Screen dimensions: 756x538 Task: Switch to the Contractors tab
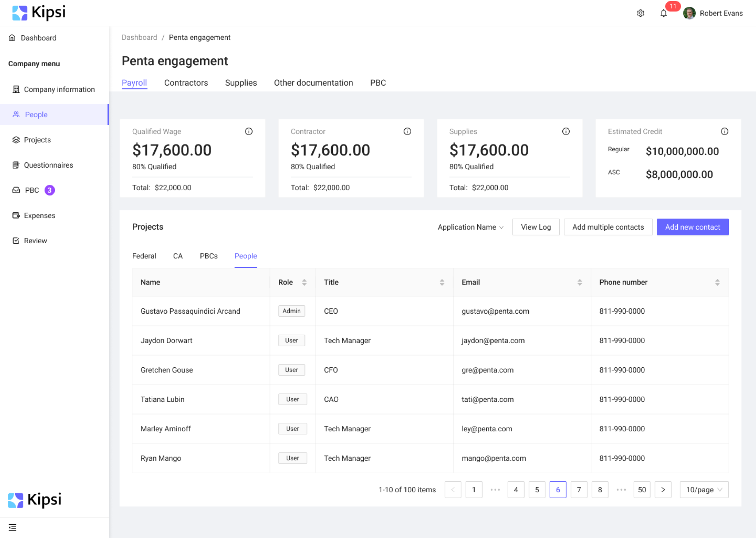pos(186,82)
